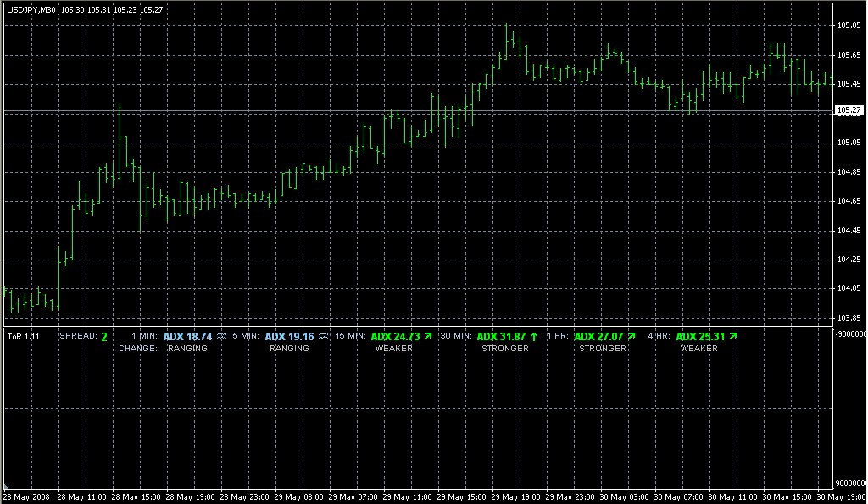Click the 4 HR ADX trend arrow

tap(733, 337)
